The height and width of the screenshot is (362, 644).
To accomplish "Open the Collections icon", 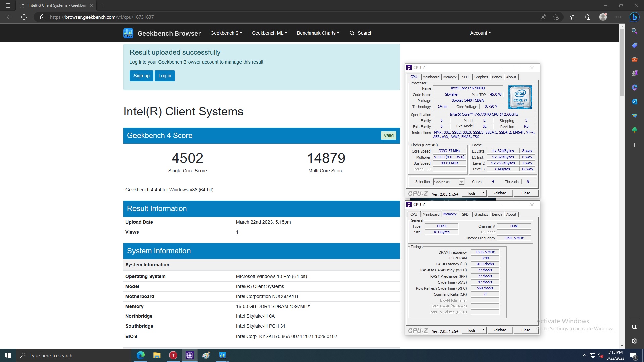I will pos(588,17).
